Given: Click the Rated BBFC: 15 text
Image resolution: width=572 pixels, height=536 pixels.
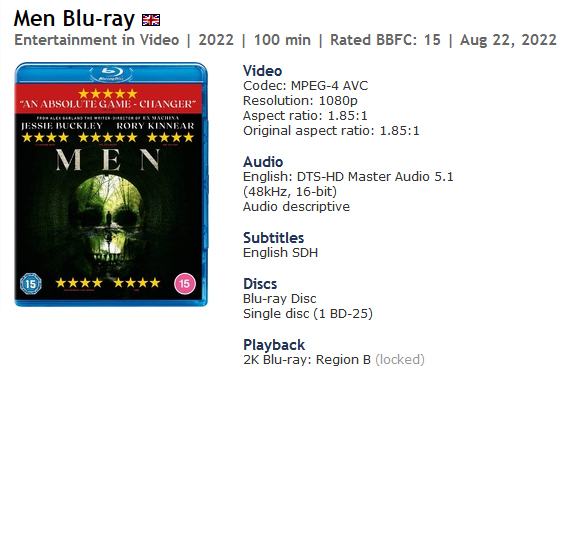Looking at the screenshot, I should tap(385, 40).
